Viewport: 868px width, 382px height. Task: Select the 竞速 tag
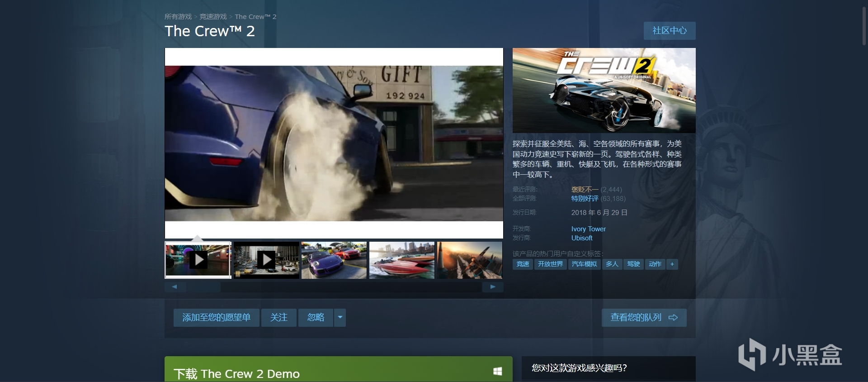pyautogui.click(x=523, y=264)
